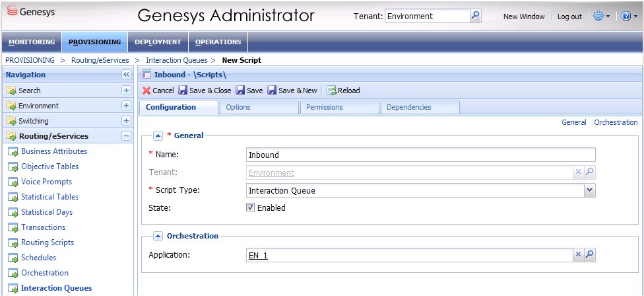
Task: Click the Cancel red X icon
Action: pyautogui.click(x=146, y=91)
